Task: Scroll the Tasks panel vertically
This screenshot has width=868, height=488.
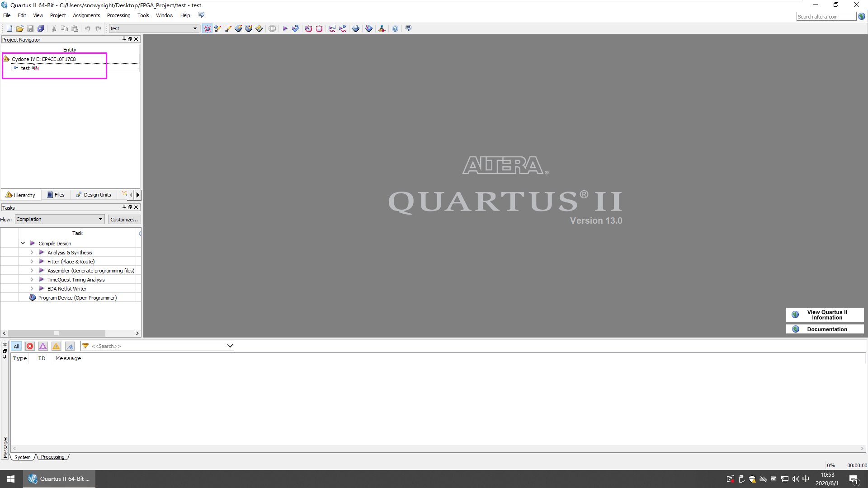Action: 140,233
